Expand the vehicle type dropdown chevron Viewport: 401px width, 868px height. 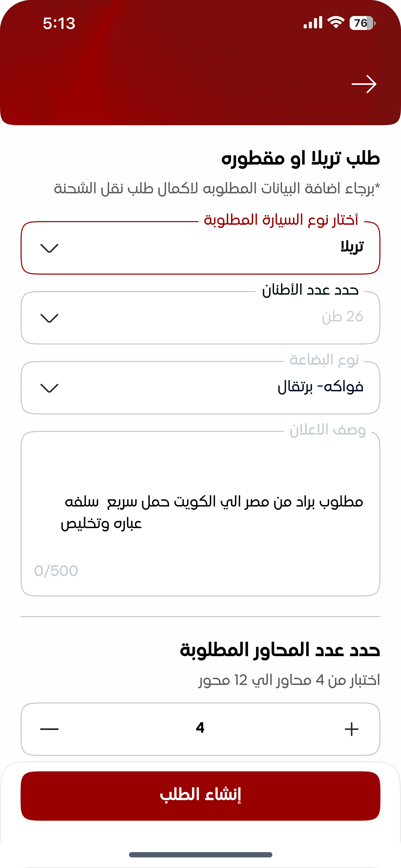click(49, 248)
